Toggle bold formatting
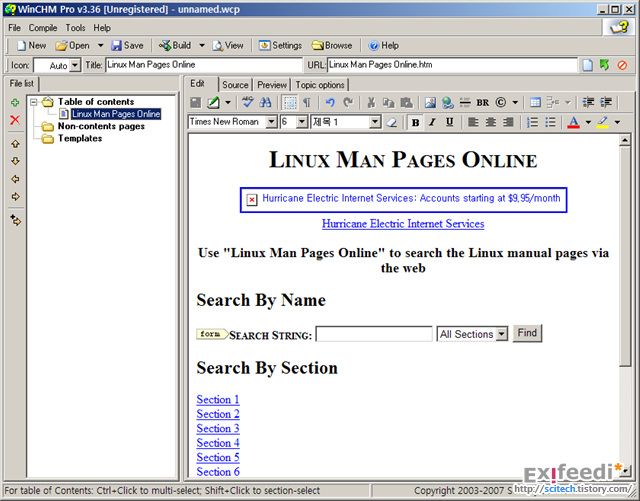This screenshot has height=501, width=640. (415, 122)
